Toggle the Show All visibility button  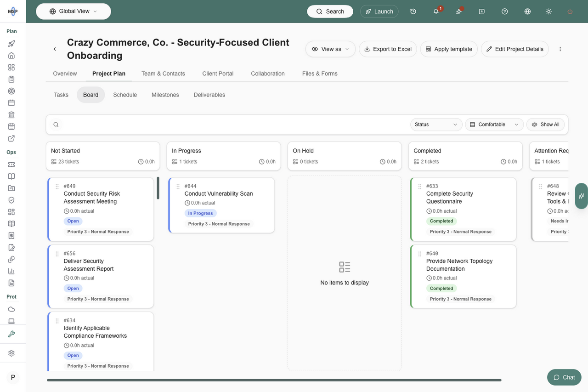545,125
